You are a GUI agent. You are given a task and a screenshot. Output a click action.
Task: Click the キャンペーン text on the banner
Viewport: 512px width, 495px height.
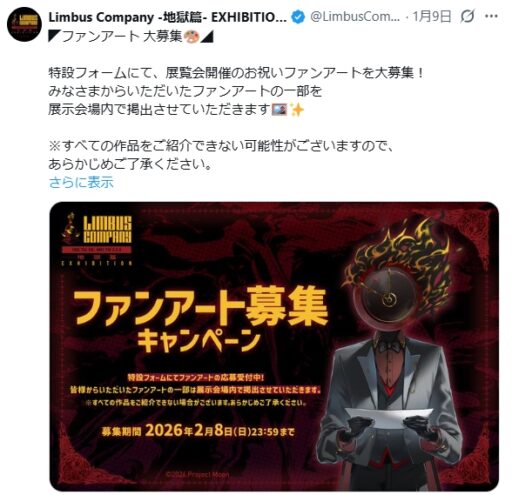[199, 340]
